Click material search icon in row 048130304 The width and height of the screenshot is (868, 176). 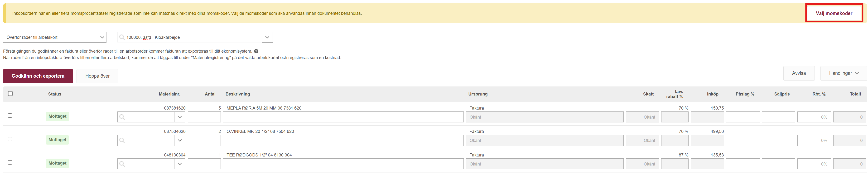pyautogui.click(x=122, y=164)
